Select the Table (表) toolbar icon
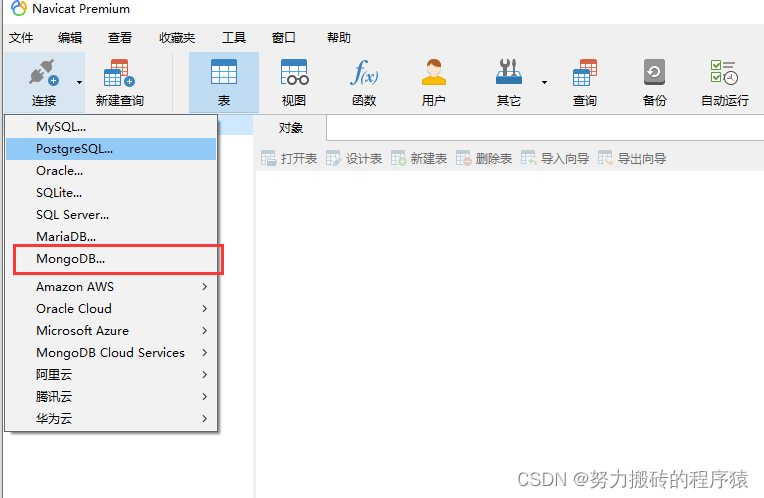764x498 pixels. pyautogui.click(x=224, y=72)
